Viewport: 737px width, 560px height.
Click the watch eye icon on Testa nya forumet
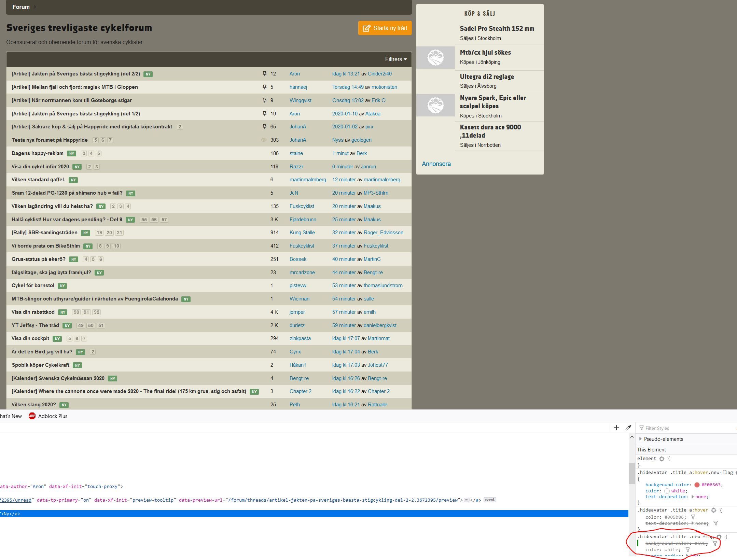coord(264,140)
